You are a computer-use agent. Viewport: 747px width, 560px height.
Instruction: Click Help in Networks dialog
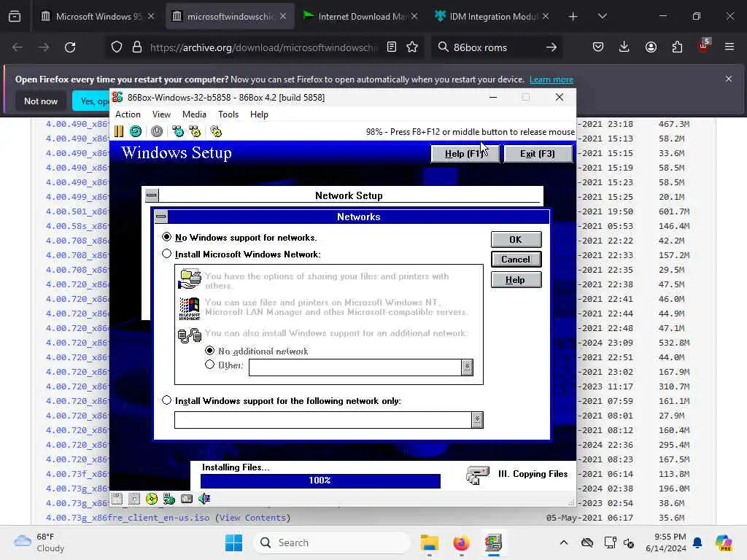coord(516,280)
